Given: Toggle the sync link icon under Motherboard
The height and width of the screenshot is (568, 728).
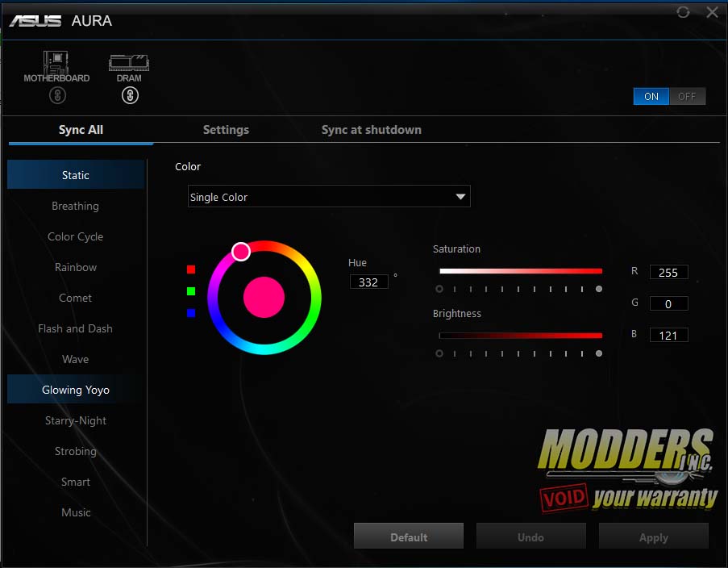Looking at the screenshot, I should click(57, 95).
